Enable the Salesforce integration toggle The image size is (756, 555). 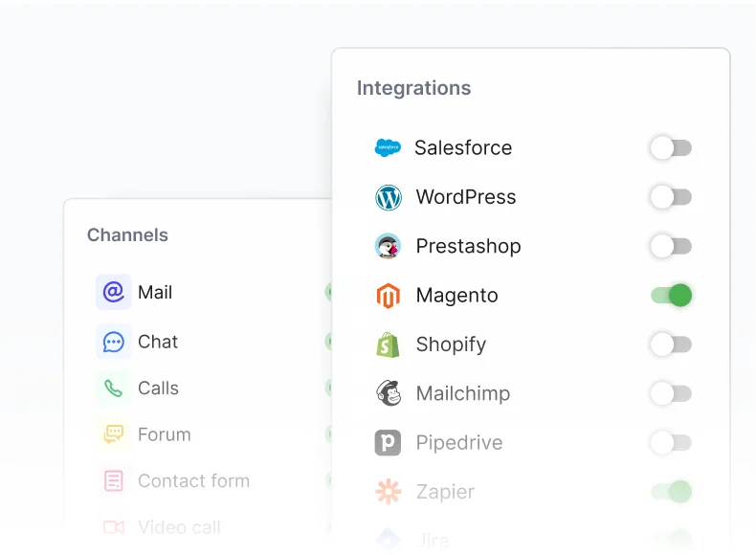670,148
